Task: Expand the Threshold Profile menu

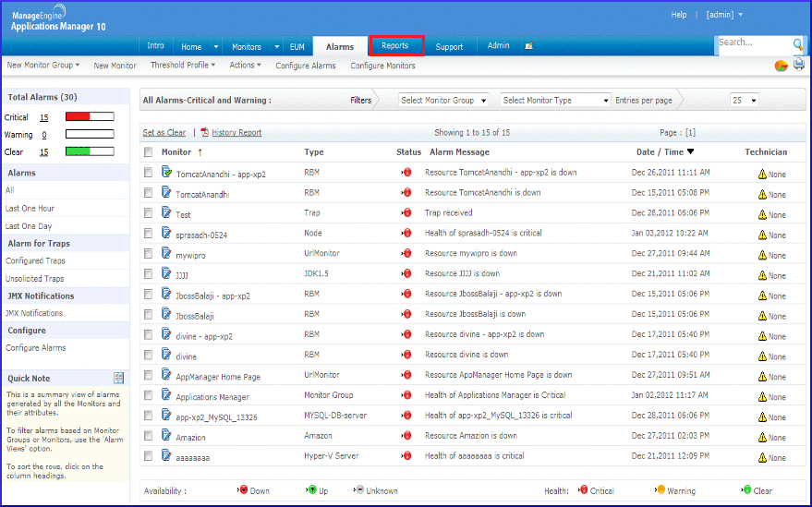Action: pyautogui.click(x=182, y=66)
